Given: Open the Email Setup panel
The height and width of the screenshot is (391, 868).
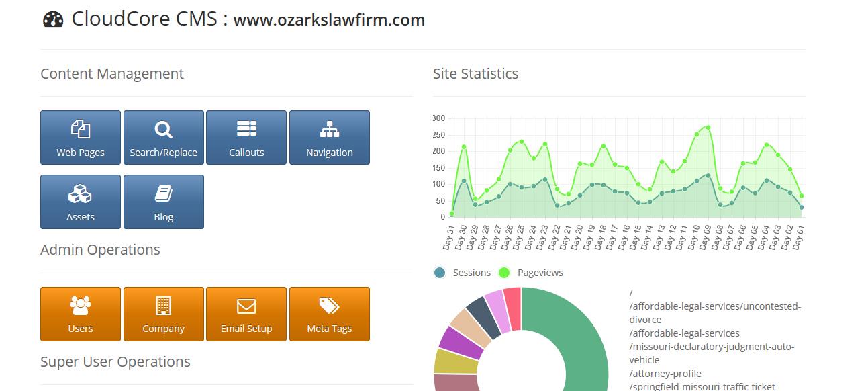Looking at the screenshot, I should click(x=246, y=314).
